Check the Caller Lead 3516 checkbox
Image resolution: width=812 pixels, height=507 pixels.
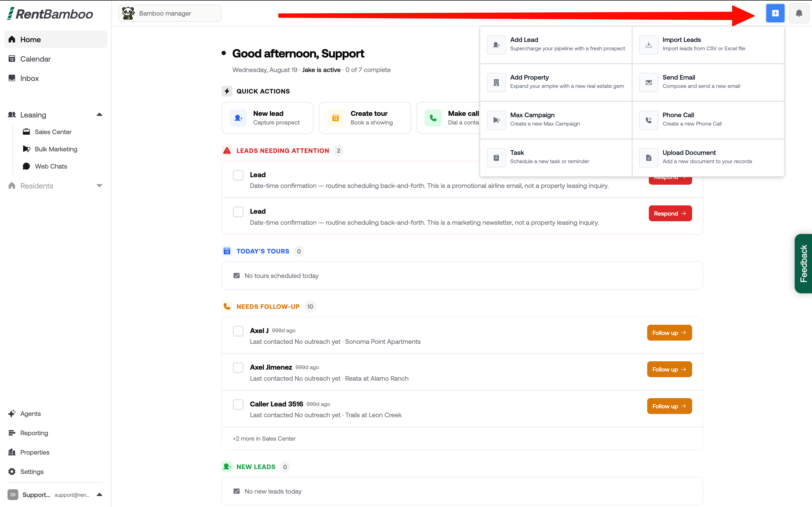[x=238, y=404]
